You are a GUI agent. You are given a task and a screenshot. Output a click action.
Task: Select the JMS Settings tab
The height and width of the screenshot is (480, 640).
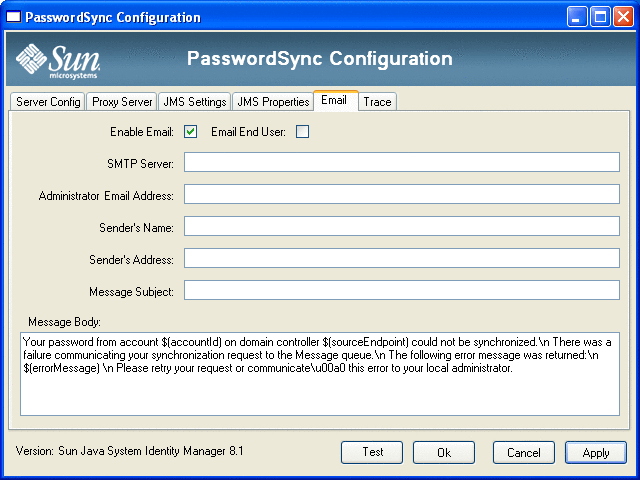(195, 102)
